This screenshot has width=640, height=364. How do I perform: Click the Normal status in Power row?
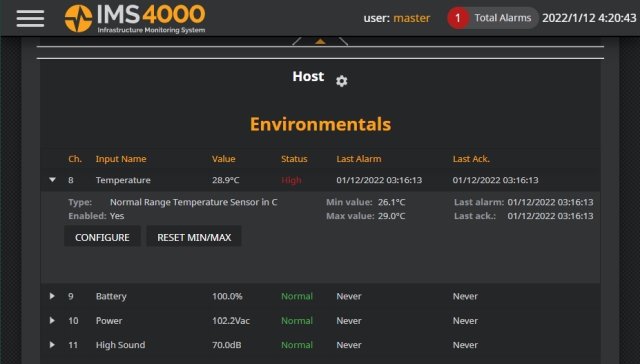(297, 321)
